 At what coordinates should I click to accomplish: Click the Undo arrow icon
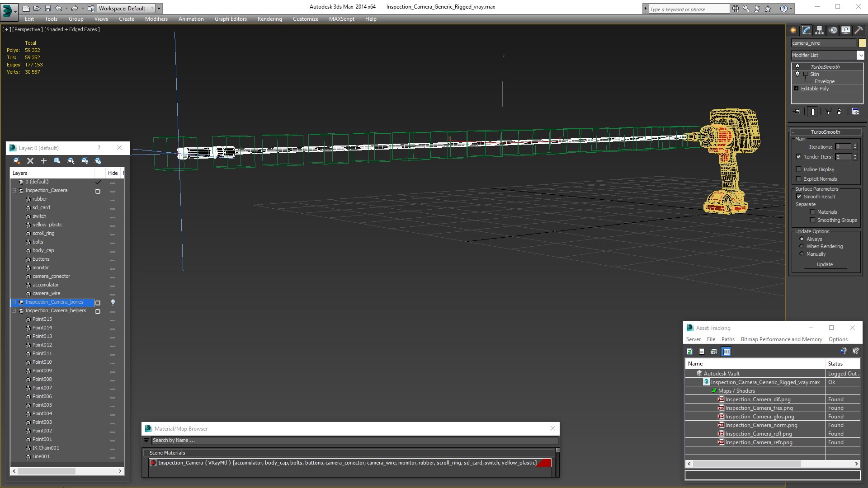59,8
